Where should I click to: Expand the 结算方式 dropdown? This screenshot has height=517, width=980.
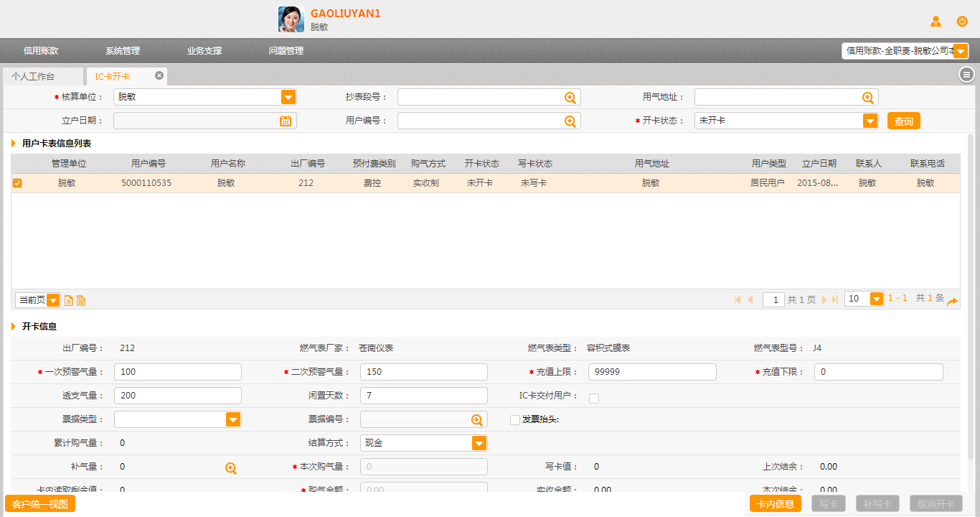479,444
